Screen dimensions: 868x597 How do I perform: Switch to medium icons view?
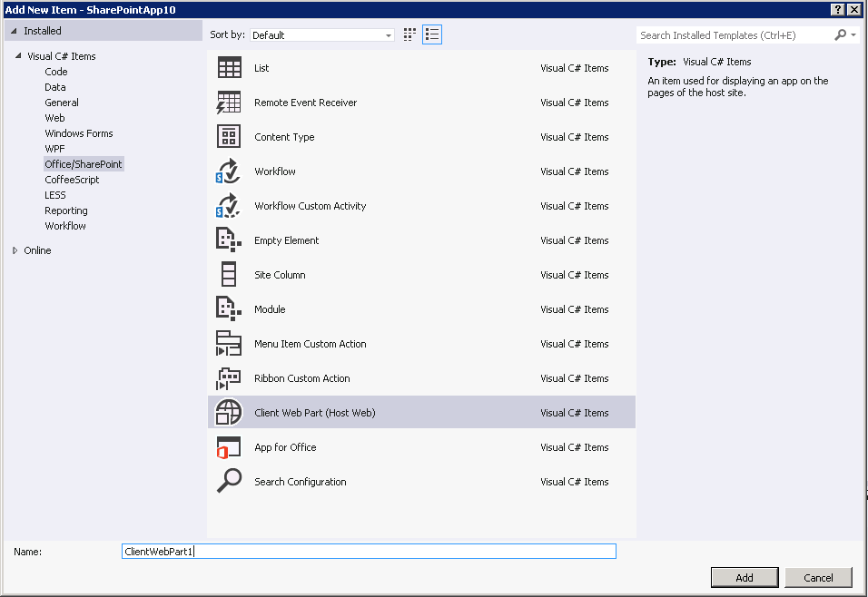pos(409,34)
